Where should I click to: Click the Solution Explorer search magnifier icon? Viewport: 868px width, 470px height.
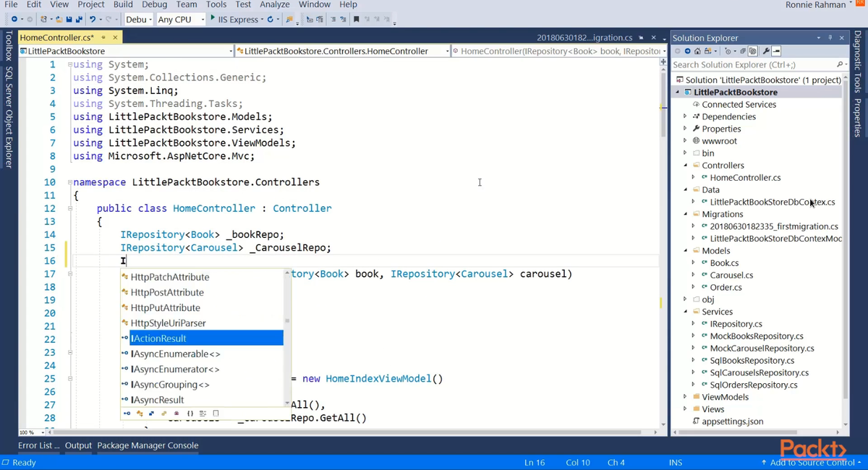coord(841,64)
